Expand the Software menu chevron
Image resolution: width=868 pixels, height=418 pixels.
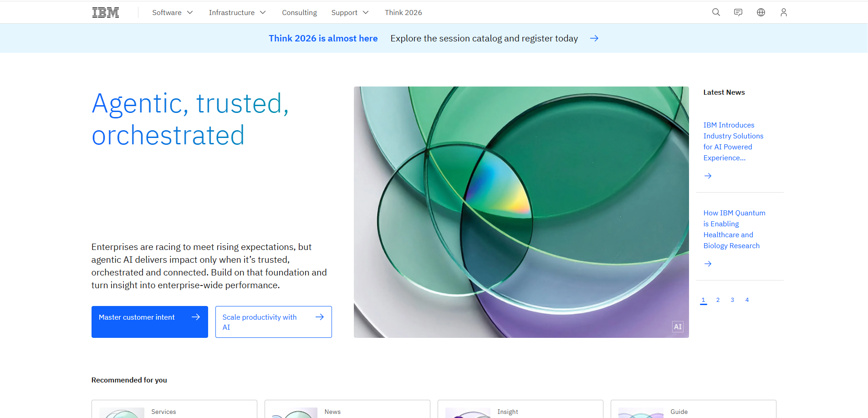(x=190, y=12)
